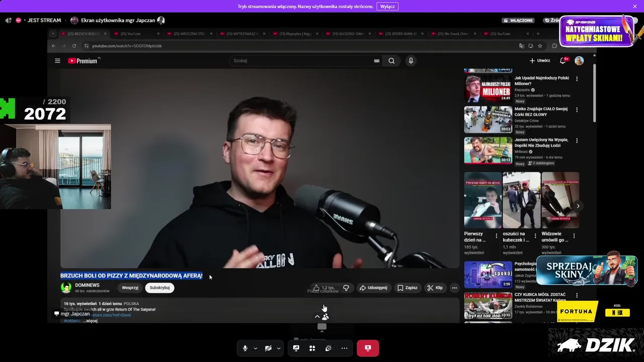Open the ROBERT KUBICA video thumbnail
The height and width of the screenshot is (362, 644).
click(488, 305)
